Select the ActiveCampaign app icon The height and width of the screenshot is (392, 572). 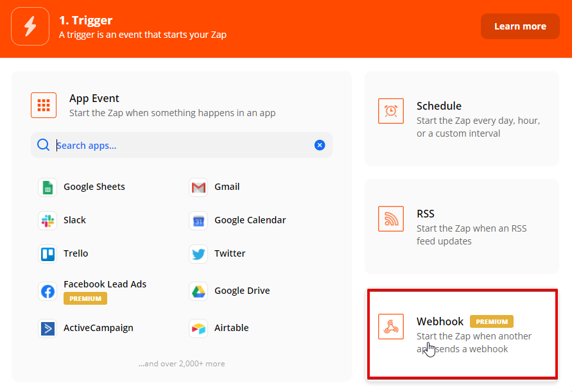[48, 328]
